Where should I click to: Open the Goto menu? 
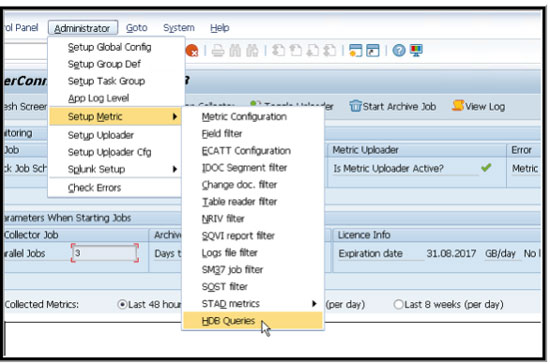click(x=136, y=28)
